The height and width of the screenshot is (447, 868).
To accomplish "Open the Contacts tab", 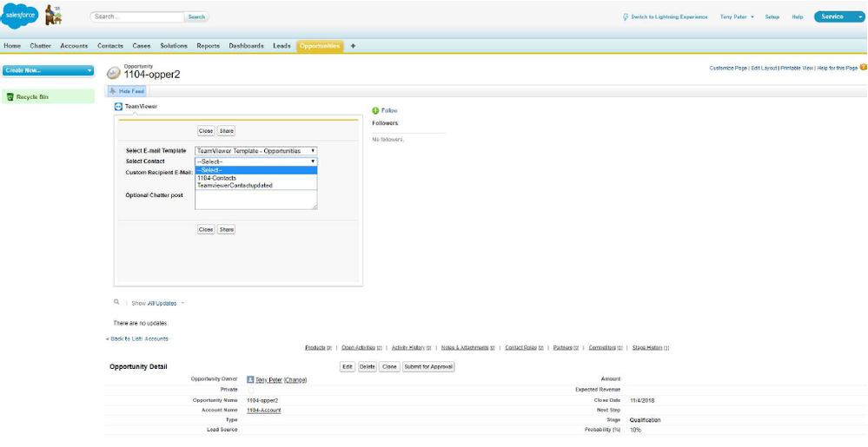I will pos(110,46).
